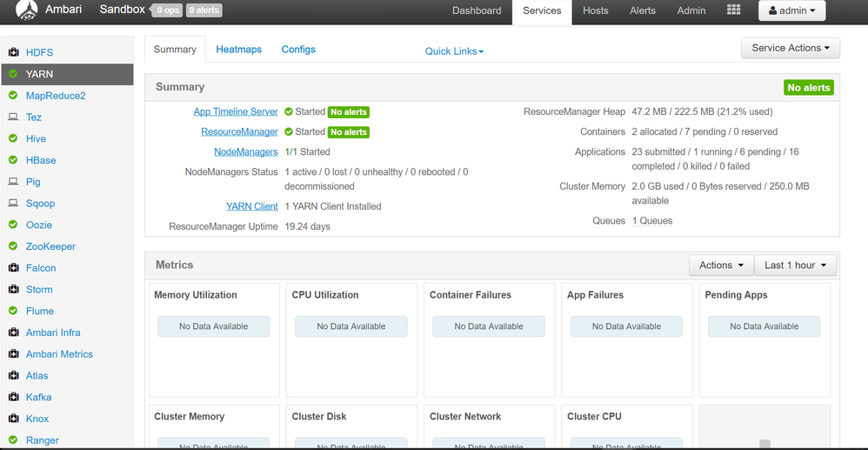
Task: Click the Storm maintenance mode icon
Action: click(13, 290)
